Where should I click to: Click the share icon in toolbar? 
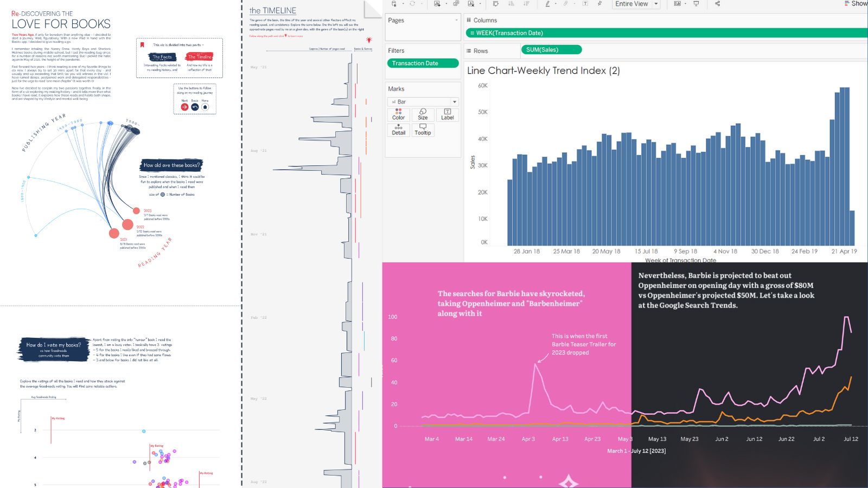click(717, 4)
